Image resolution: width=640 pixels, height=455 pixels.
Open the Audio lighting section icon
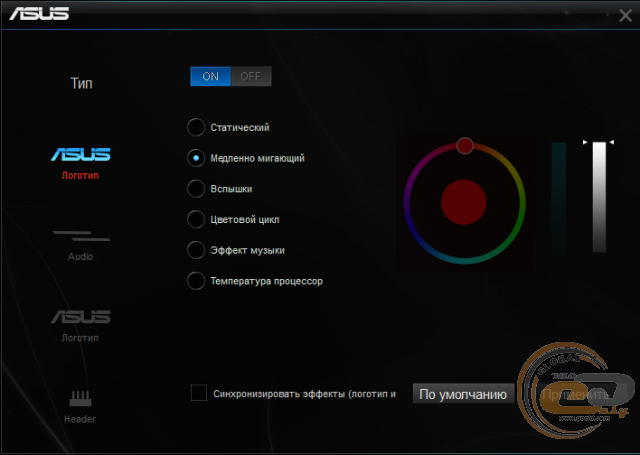(81, 235)
